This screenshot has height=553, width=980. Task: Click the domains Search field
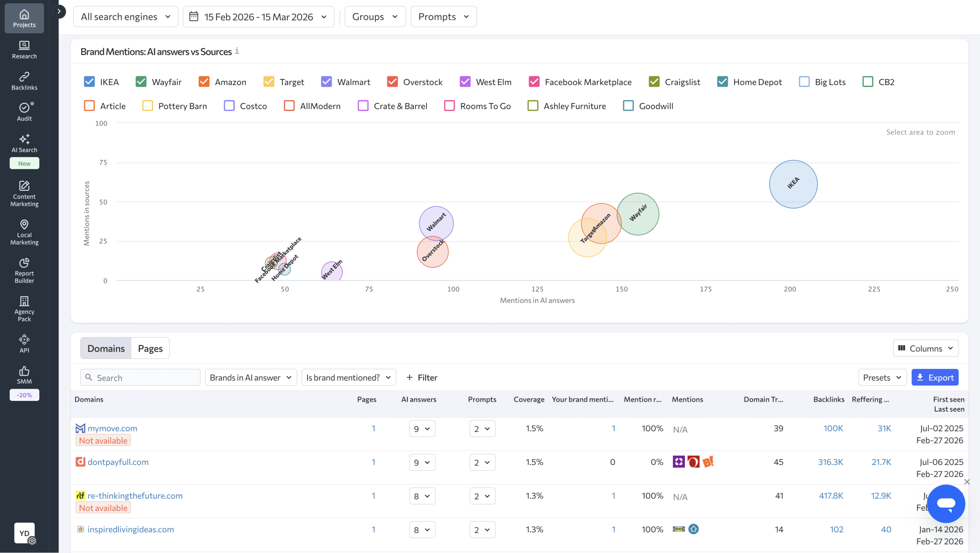(x=140, y=377)
